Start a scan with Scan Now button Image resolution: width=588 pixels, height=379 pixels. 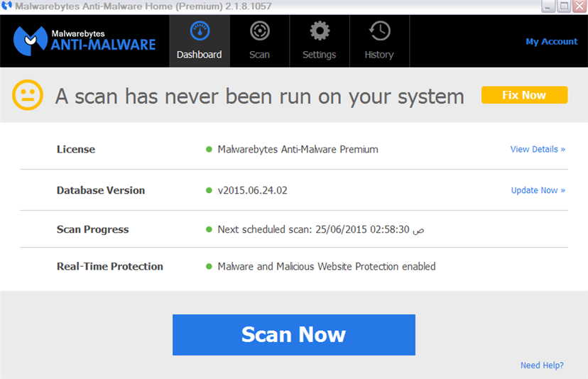(x=293, y=335)
